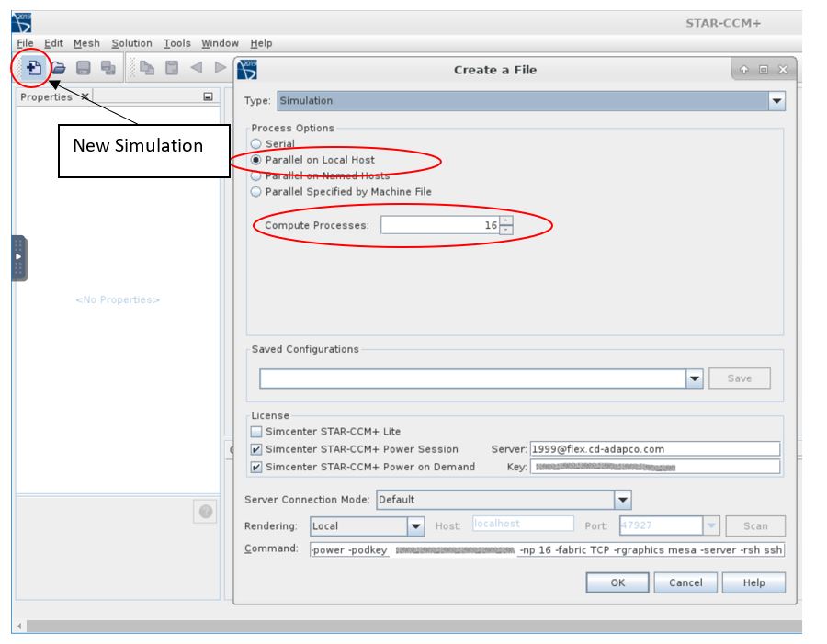827x644 pixels.
Task: Select the Properties tab
Action: click(47, 97)
